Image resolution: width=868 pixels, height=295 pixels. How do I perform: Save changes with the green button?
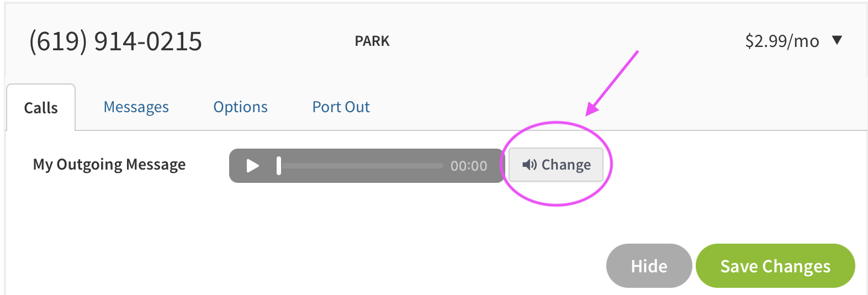[775, 266]
